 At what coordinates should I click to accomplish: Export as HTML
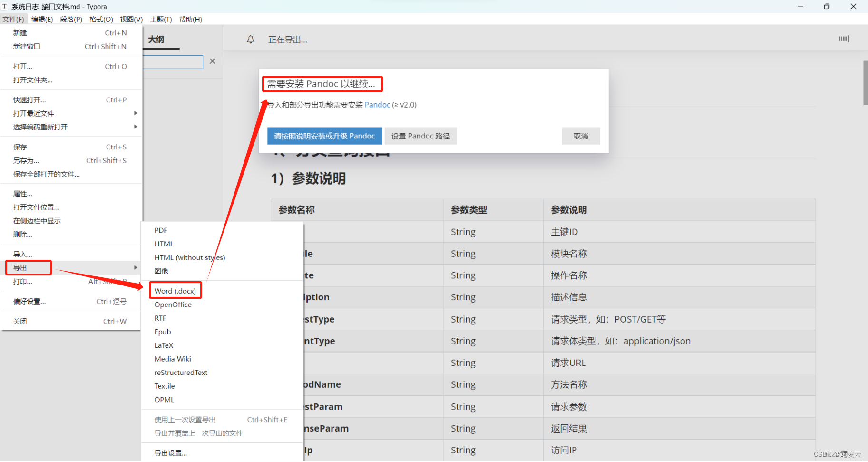[x=223, y=244]
